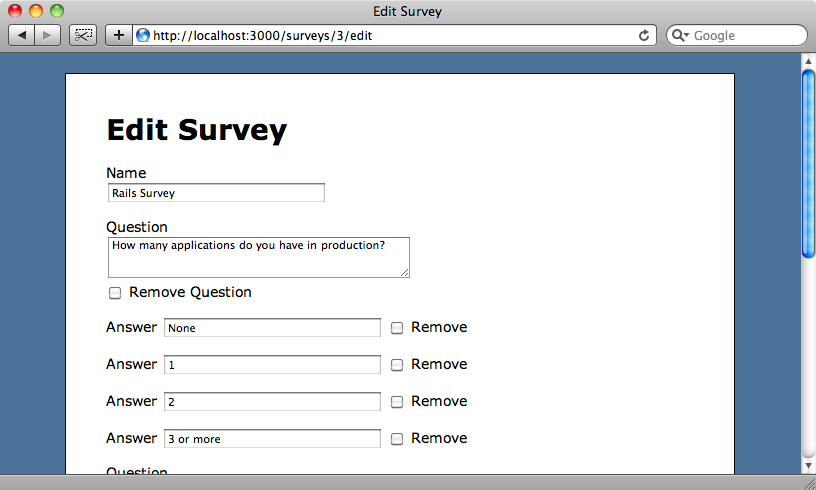Click the Name label
This screenshot has height=490, width=816.
tap(126, 173)
